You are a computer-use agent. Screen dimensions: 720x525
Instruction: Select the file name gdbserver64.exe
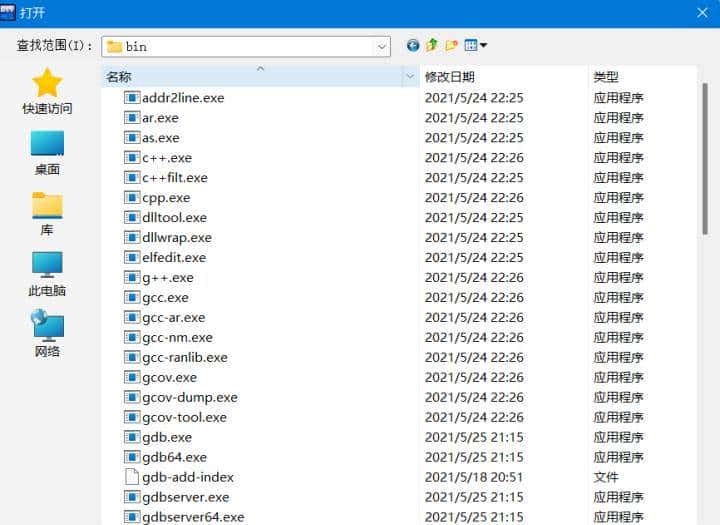pyautogui.click(x=193, y=517)
